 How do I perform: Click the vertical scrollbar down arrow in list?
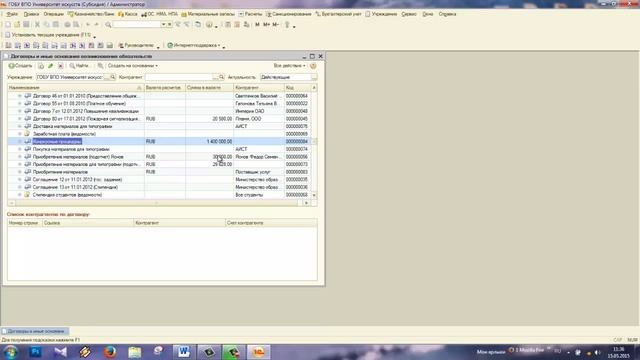[314, 195]
